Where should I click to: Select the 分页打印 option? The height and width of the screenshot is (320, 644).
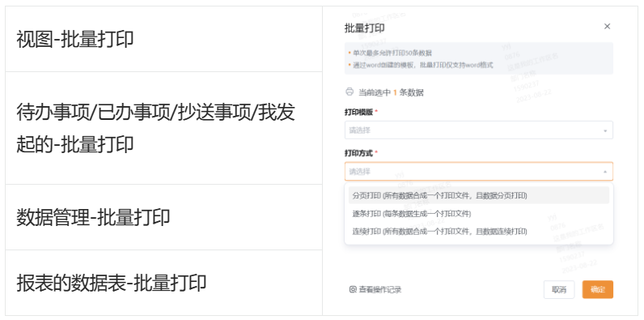pos(478,195)
